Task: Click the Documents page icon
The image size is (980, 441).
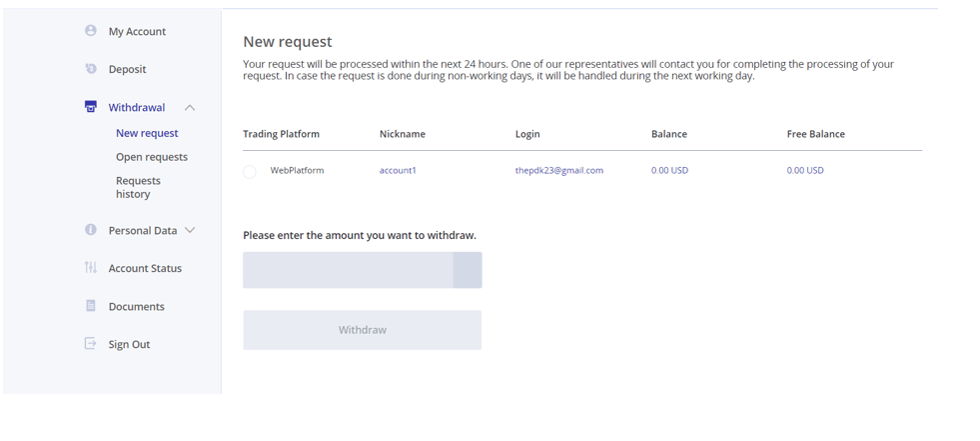Action: (x=91, y=305)
